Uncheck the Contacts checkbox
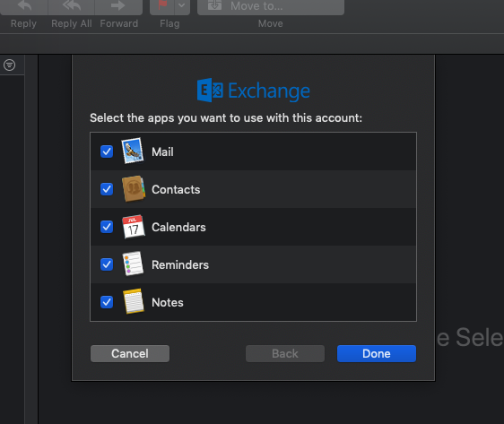This screenshot has width=504, height=424. point(107,189)
